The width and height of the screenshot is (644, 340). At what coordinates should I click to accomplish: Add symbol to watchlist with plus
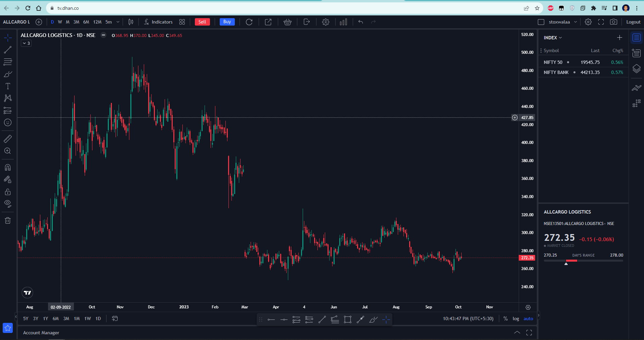pyautogui.click(x=619, y=38)
